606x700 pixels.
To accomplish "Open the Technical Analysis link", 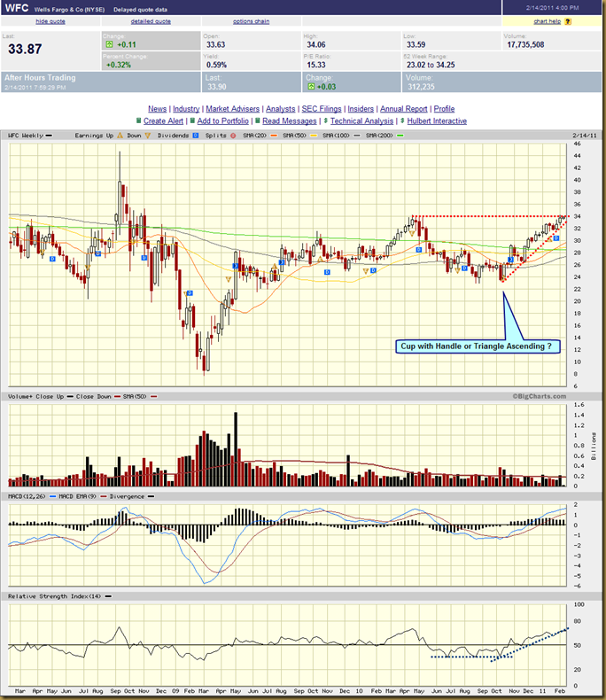I will [x=361, y=121].
